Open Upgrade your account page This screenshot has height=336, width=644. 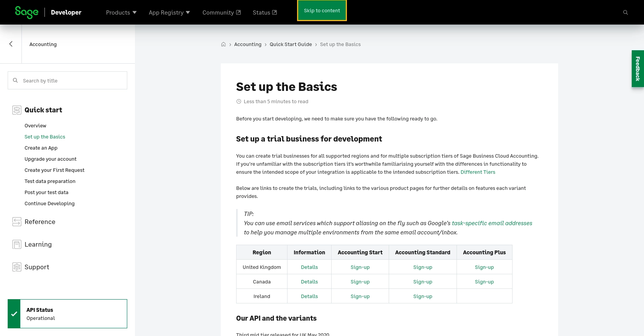pyautogui.click(x=51, y=159)
